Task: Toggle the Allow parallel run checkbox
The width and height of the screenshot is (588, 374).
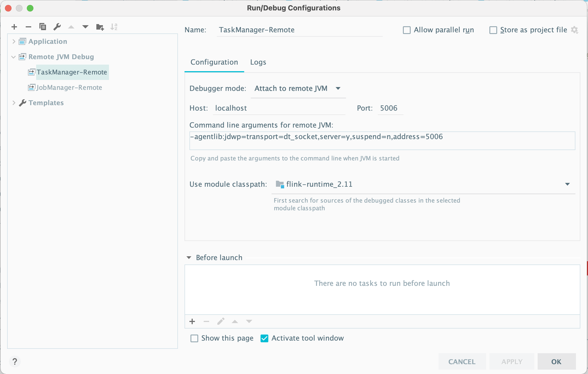Action: pyautogui.click(x=406, y=30)
